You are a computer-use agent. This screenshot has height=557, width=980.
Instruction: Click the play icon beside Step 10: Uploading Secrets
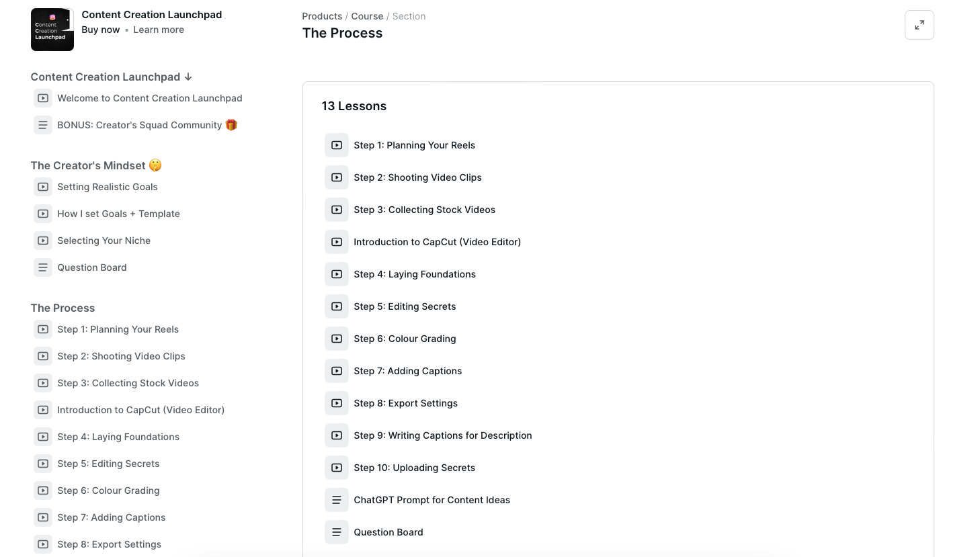pyautogui.click(x=337, y=468)
